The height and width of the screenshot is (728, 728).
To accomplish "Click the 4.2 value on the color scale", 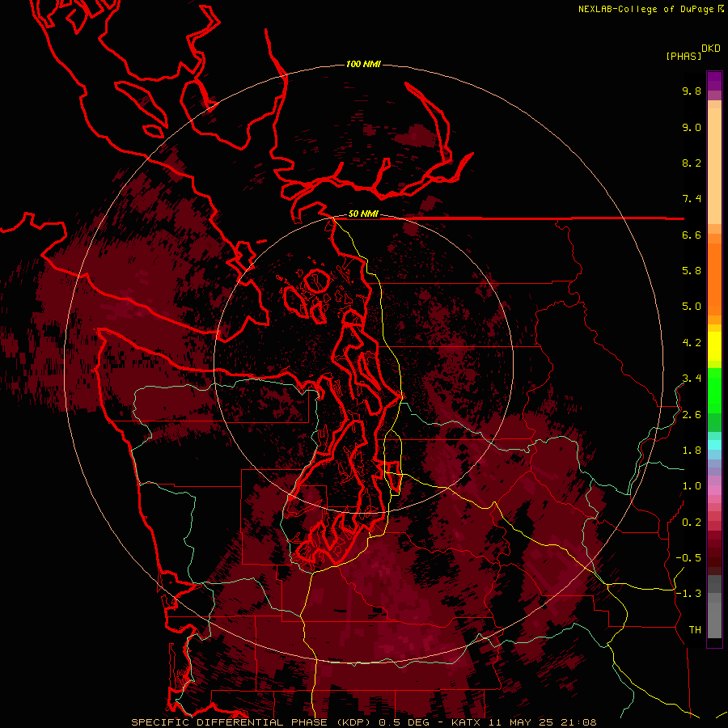I will pyautogui.click(x=692, y=343).
